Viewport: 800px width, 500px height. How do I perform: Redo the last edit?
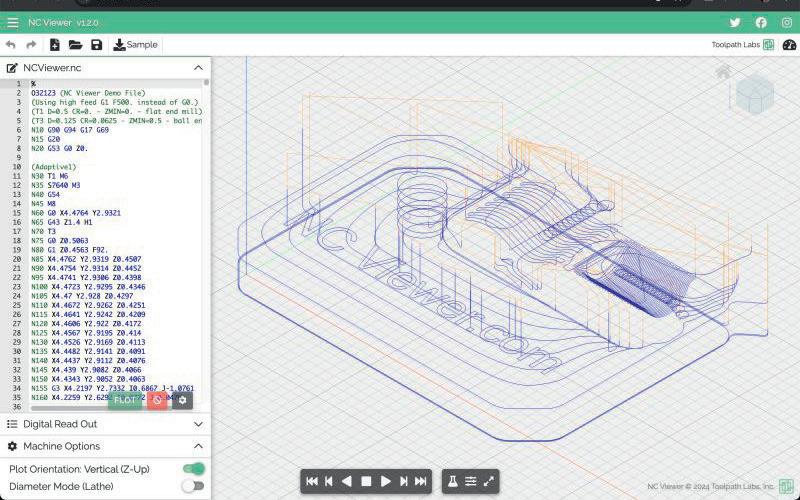[x=31, y=45]
